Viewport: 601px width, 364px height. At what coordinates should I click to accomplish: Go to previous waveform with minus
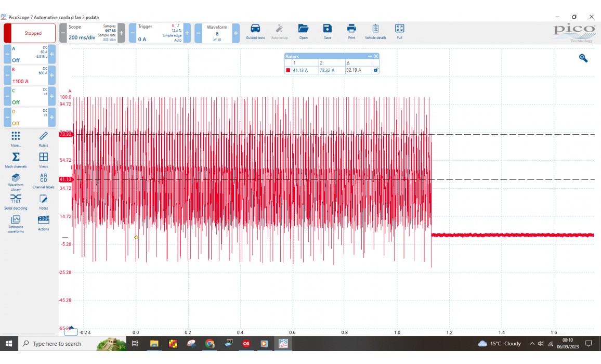[x=198, y=33]
